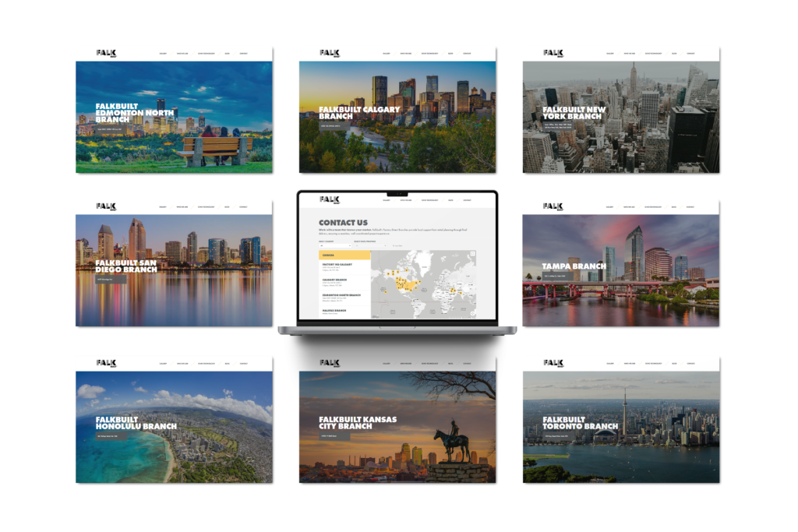Click the address button under Edmonton North Branch title
The height and width of the screenshot is (532, 798).
111,130
